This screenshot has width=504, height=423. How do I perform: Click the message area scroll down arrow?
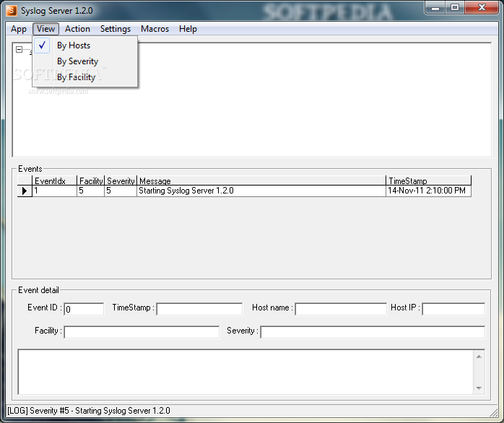pos(479,388)
